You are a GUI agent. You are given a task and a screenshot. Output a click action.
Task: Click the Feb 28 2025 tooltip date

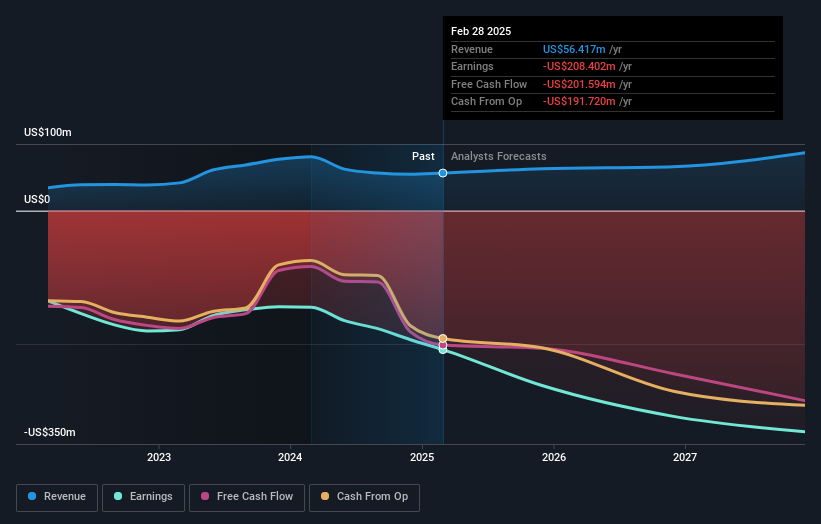point(481,31)
